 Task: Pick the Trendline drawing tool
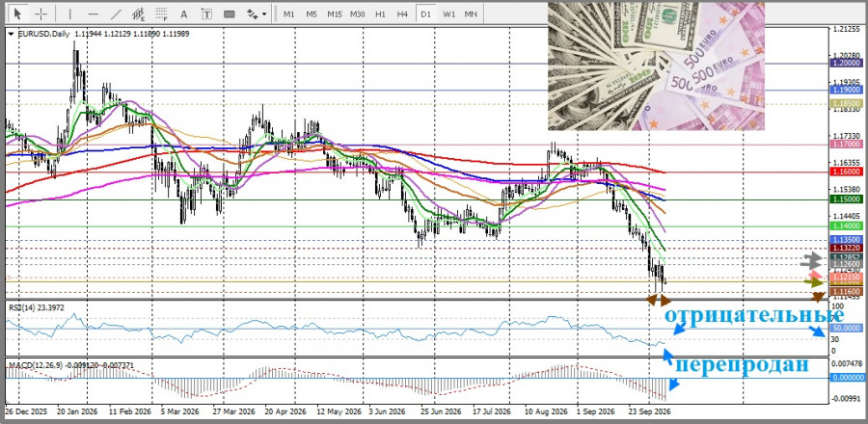(x=116, y=13)
